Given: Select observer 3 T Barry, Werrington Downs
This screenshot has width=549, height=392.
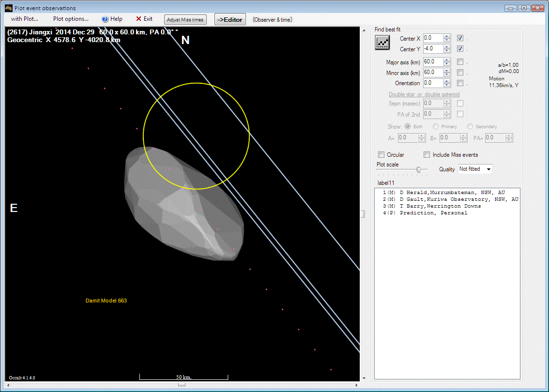Looking at the screenshot, I should [432, 206].
